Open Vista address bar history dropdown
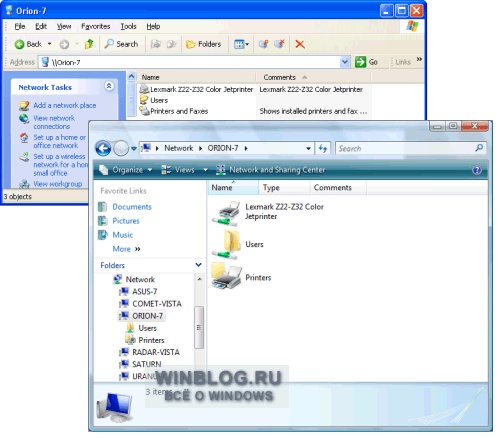This screenshot has height=438, width=500. 308,149
